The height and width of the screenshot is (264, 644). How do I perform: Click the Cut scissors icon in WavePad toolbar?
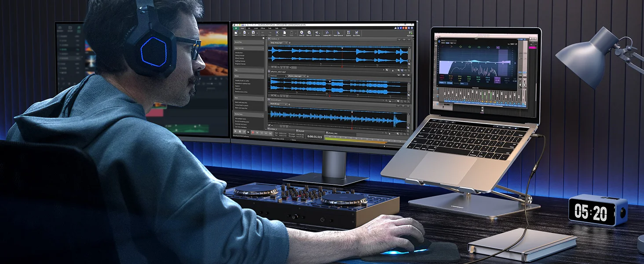click(277, 33)
